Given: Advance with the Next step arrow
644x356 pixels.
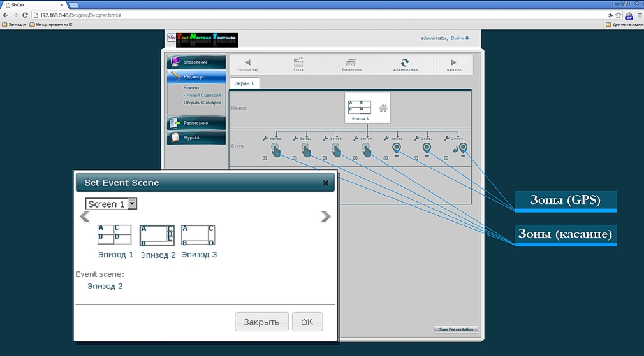Looking at the screenshot, I should click(453, 62).
